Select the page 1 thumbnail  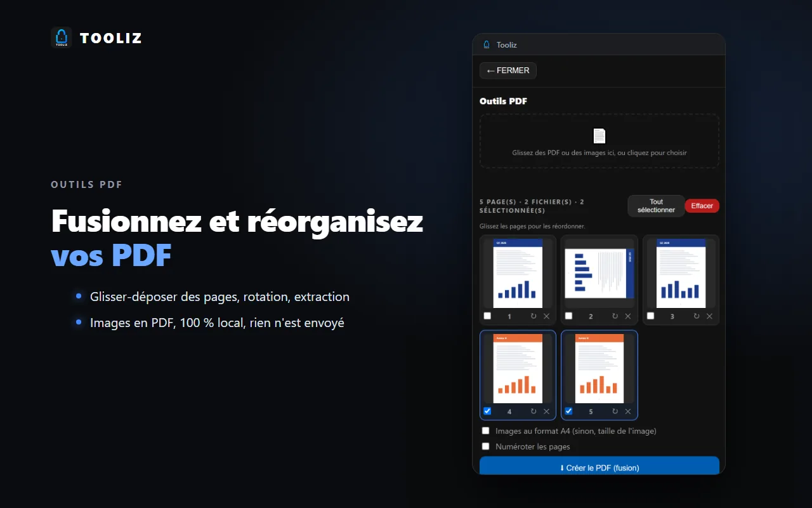pyautogui.click(x=518, y=273)
